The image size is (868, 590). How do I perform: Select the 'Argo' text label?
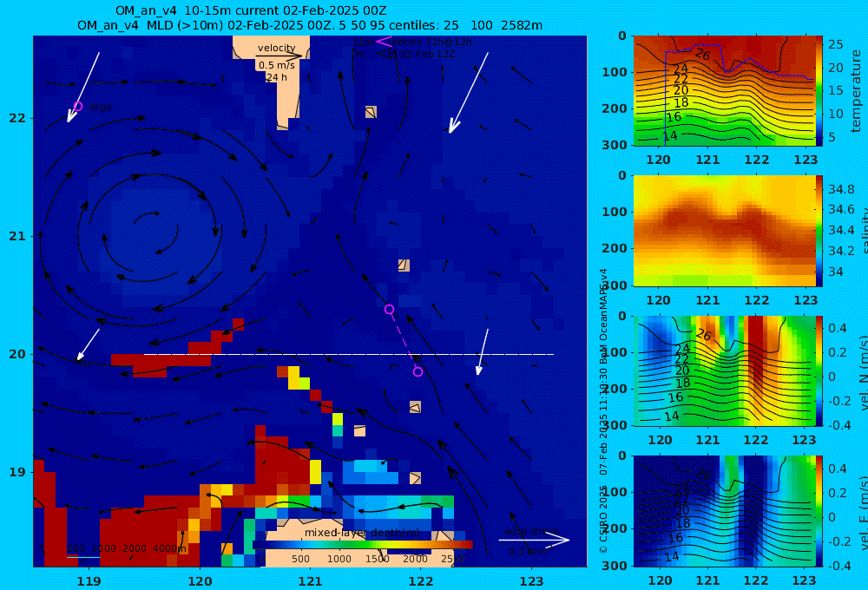(x=100, y=107)
